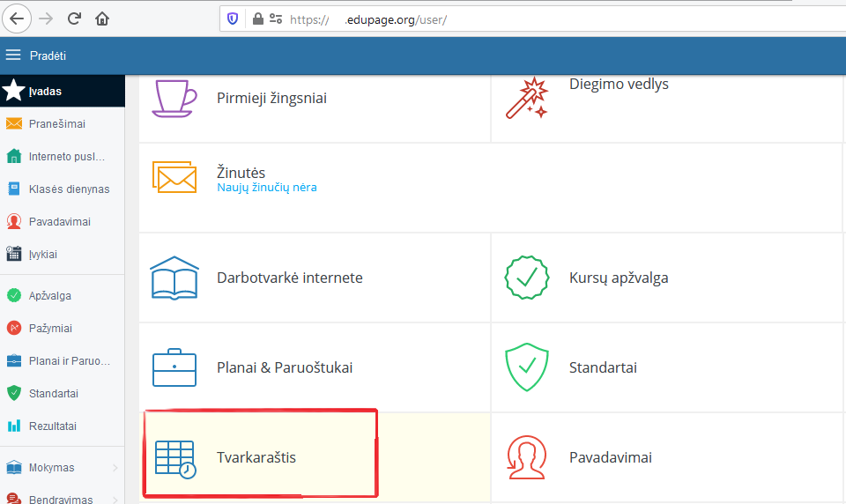Click Diegimo vedlys tile label
Image resolution: width=846 pixels, height=504 pixels.
pos(619,84)
